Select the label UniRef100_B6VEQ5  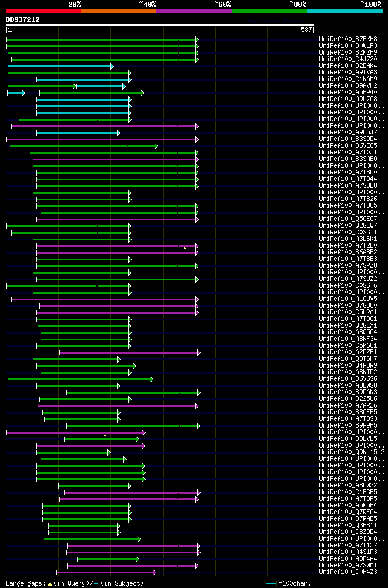pyautogui.click(x=348, y=146)
